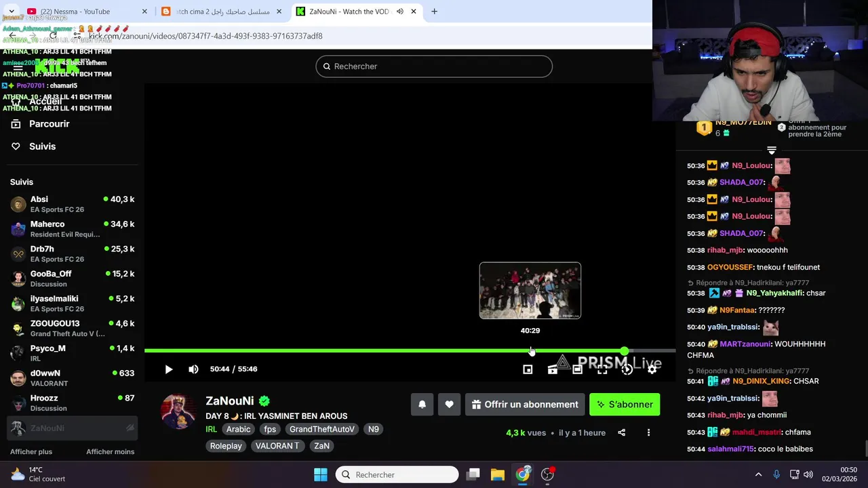Viewport: 868px width, 488px height.
Task: Select the VALORANT tag
Action: (x=277, y=446)
